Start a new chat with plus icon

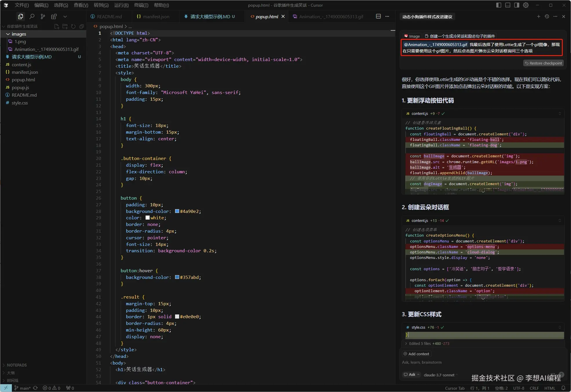tap(539, 16)
